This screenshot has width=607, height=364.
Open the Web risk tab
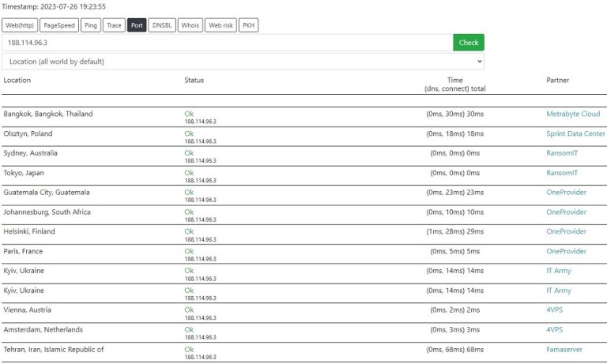pos(221,25)
